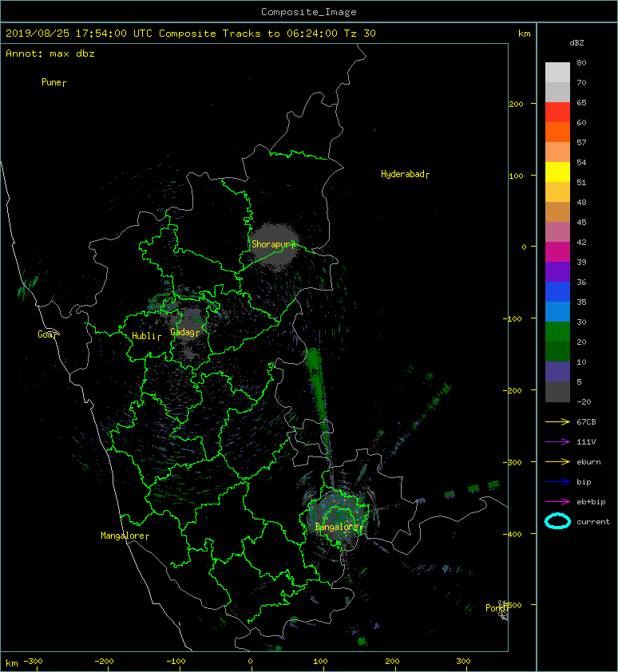Viewport: 618px width, 672px height.
Task: Click the 'eburn' legend label
Action: point(588,462)
